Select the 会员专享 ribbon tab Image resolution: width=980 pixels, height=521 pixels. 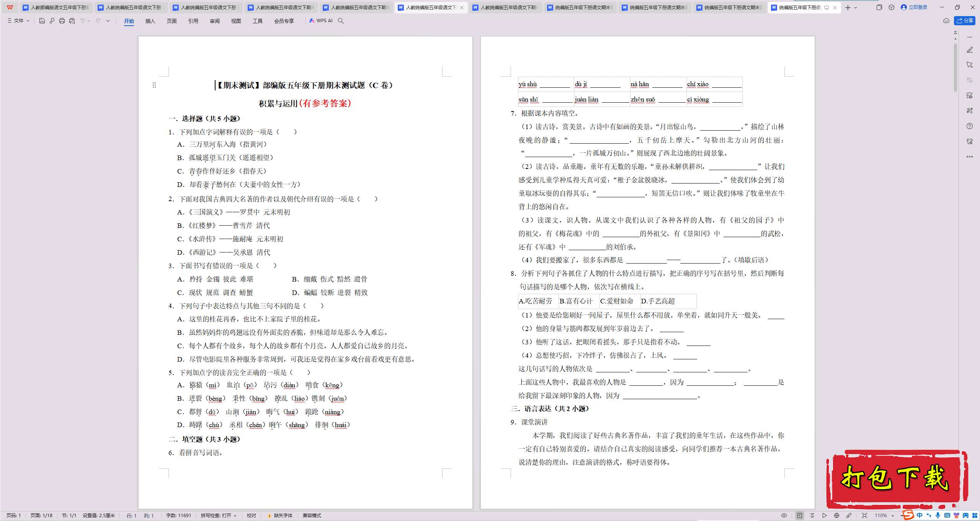(284, 21)
